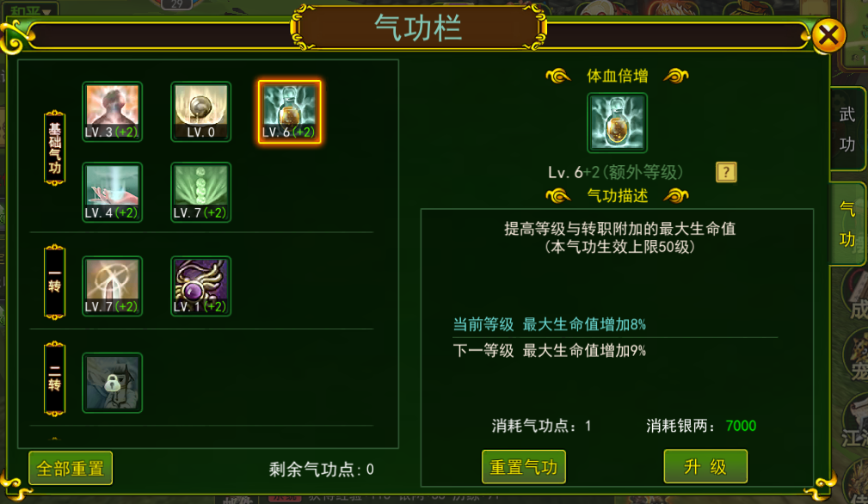
Task: Select the LV. 7 sword slash skill in 一转
Action: [113, 286]
